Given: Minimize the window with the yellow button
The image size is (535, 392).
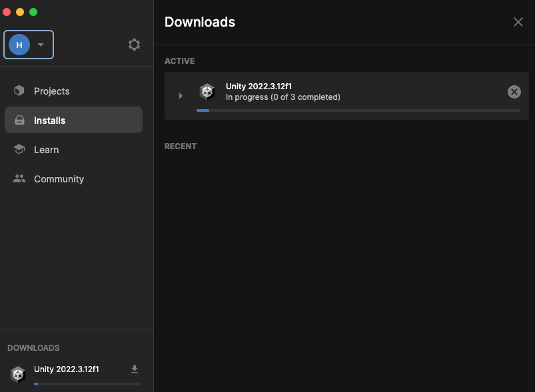Looking at the screenshot, I should coord(20,12).
